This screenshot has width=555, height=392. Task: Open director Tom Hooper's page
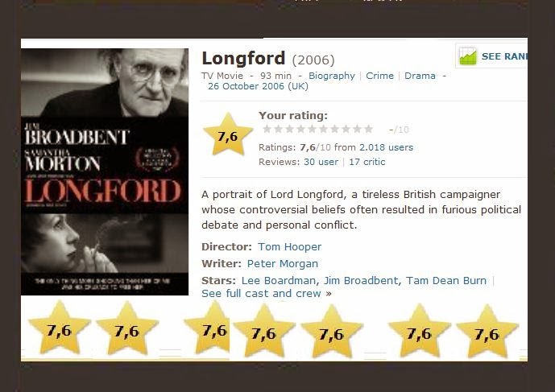coord(289,246)
